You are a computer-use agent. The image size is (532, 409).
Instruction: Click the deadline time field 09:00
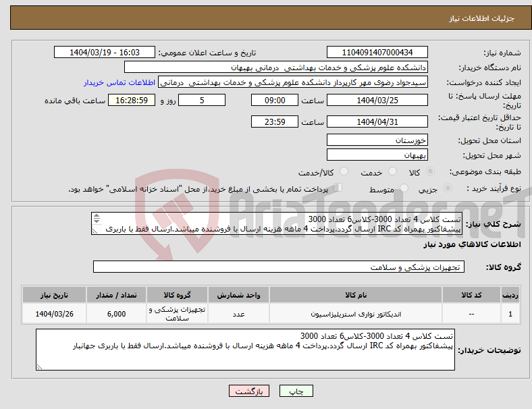point(275,100)
